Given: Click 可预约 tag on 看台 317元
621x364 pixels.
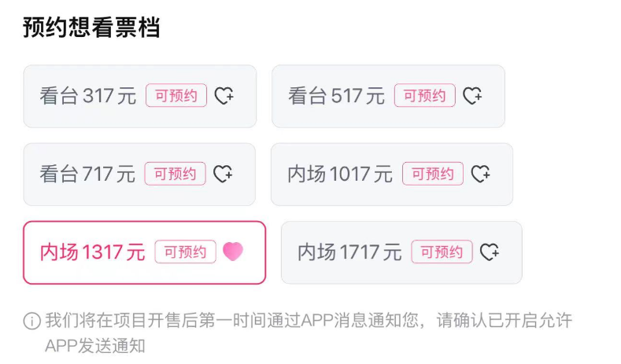Looking at the screenshot, I should (x=176, y=95).
